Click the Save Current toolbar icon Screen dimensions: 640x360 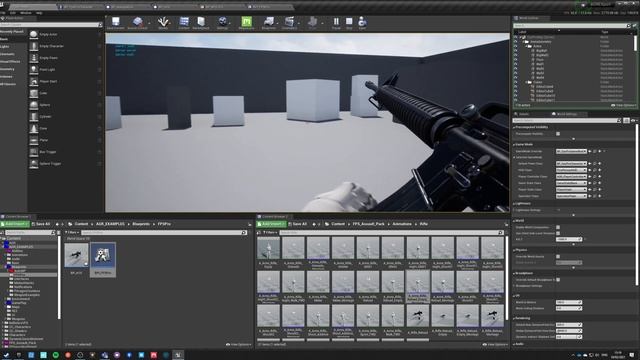click(116, 23)
